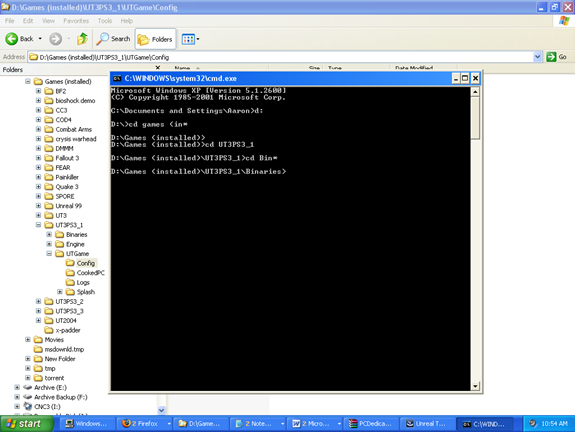576x433 pixels.
Task: Select the DMMM folder icon
Action: (49, 148)
